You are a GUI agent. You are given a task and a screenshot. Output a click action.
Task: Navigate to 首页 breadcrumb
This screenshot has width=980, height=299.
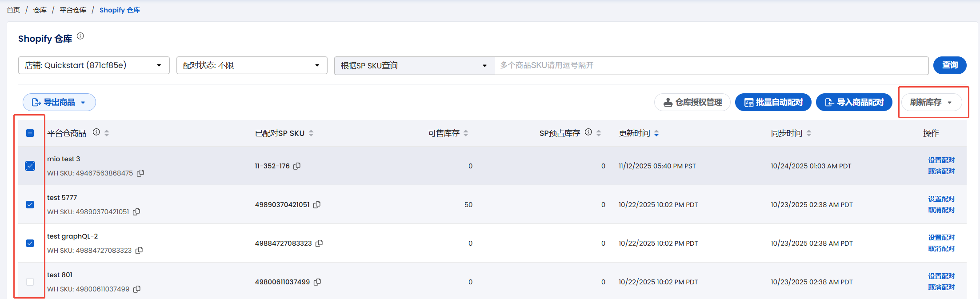tap(13, 10)
